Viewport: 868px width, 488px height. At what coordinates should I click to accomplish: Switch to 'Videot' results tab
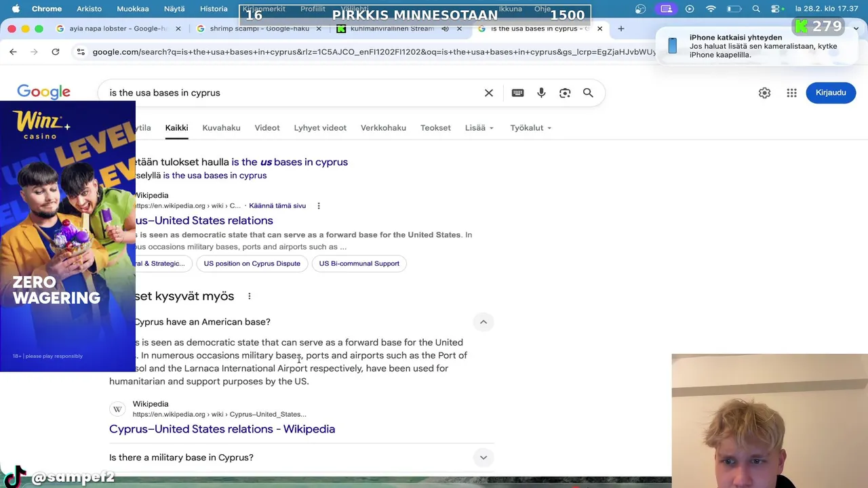(267, 127)
